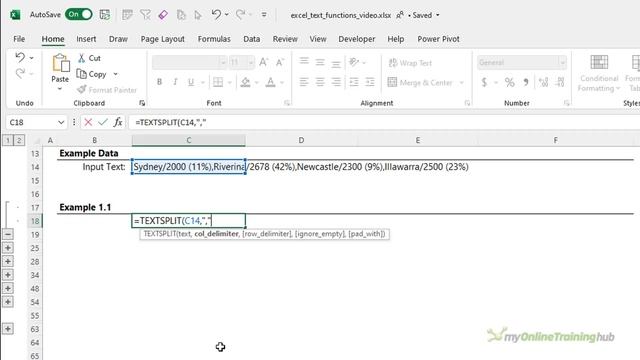Click Accounting Number Format dollar icon
640x360 pixels.
click(x=484, y=82)
